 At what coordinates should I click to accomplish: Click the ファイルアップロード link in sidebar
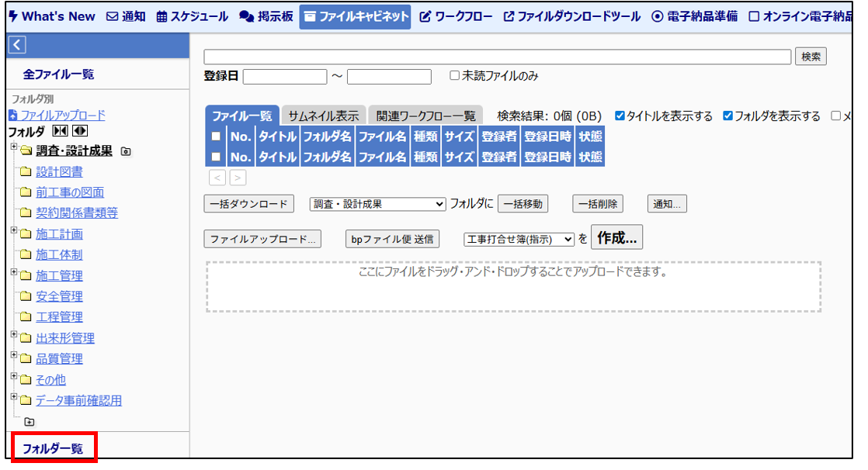62,115
